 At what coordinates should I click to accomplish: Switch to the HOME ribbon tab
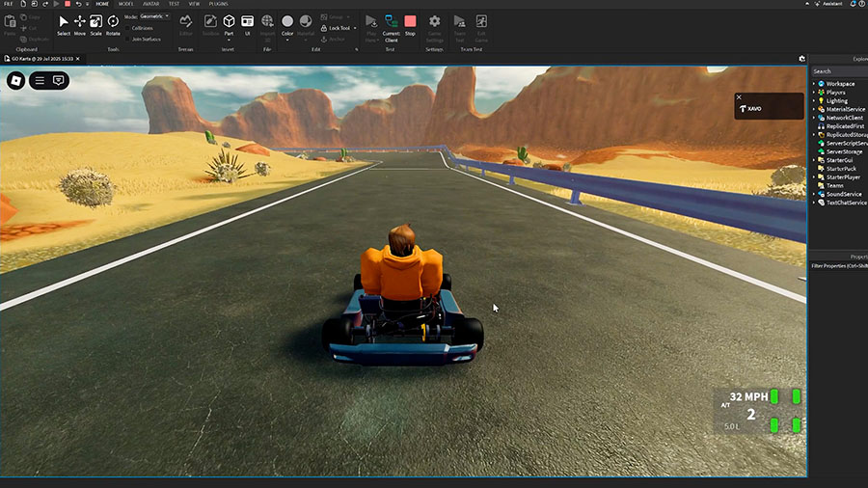[102, 4]
